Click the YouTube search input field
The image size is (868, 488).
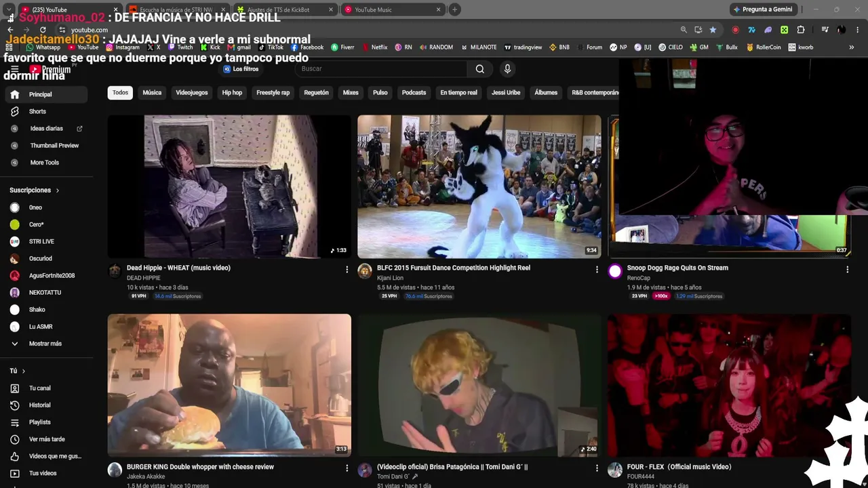point(381,68)
